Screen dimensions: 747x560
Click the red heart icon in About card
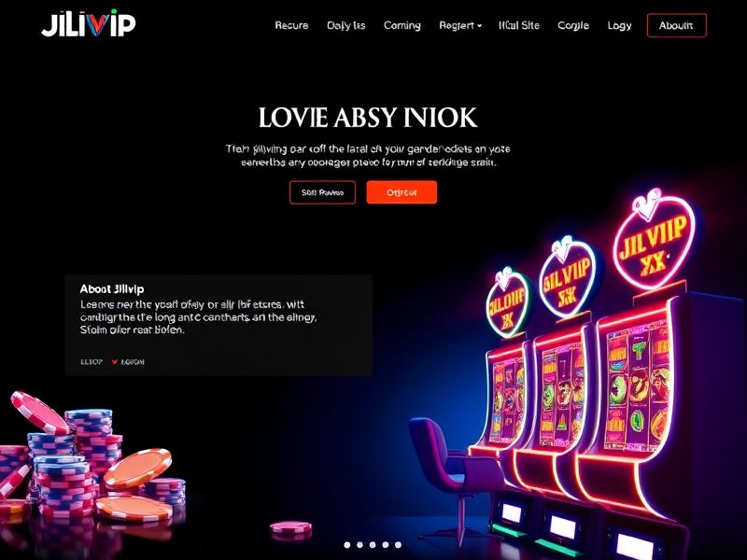coord(114,362)
